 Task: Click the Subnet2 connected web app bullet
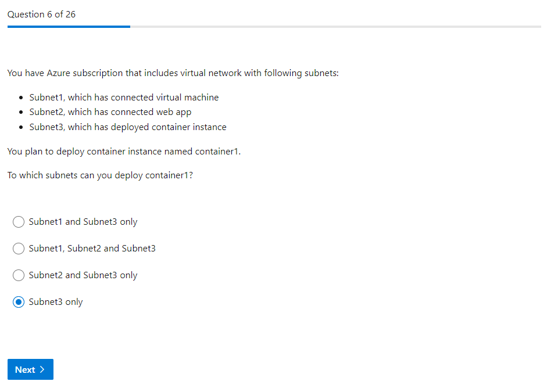pos(110,112)
